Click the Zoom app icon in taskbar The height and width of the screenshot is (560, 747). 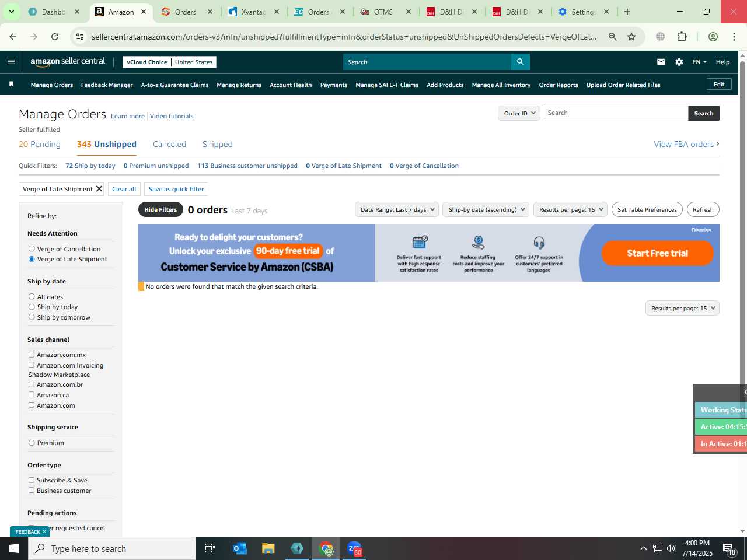tap(355, 548)
